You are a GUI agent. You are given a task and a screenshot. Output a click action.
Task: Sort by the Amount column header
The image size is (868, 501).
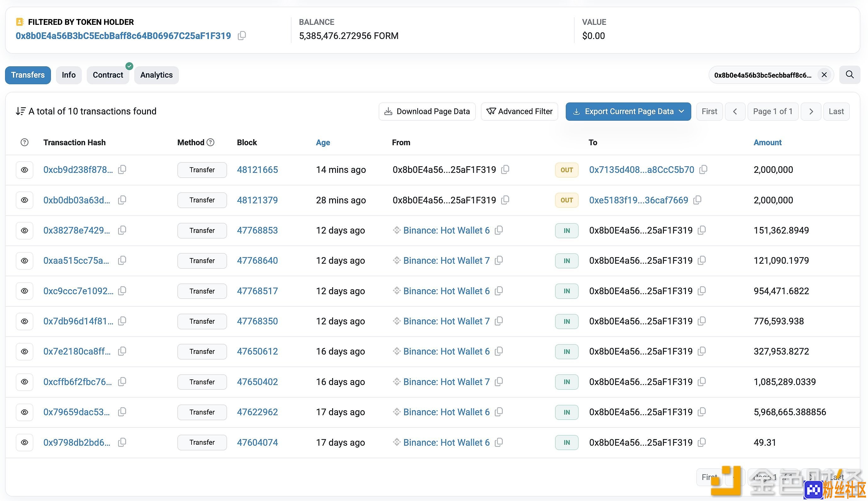[x=767, y=142]
